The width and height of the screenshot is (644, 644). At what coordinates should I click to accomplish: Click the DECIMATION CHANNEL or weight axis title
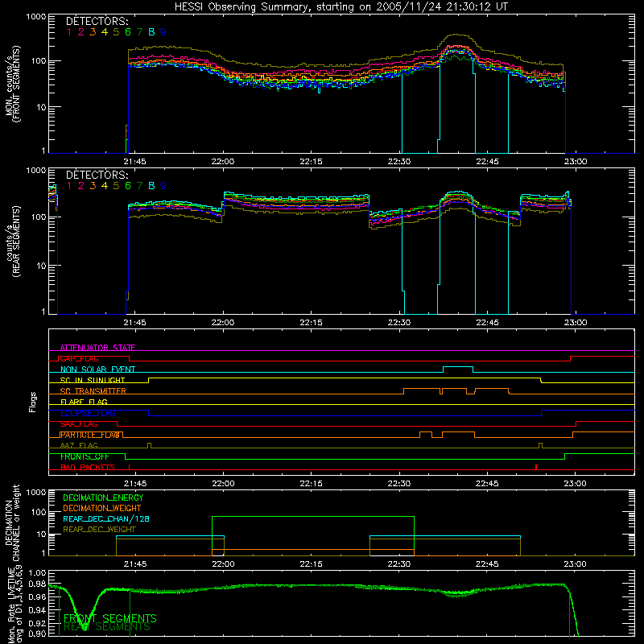point(12,522)
